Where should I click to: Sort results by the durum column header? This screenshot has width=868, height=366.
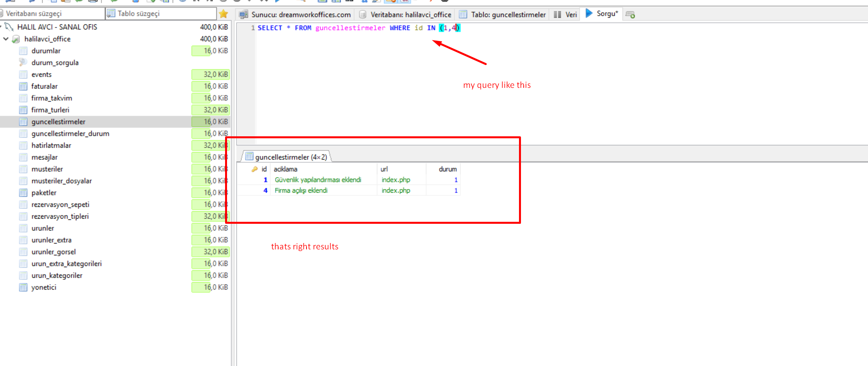point(447,169)
